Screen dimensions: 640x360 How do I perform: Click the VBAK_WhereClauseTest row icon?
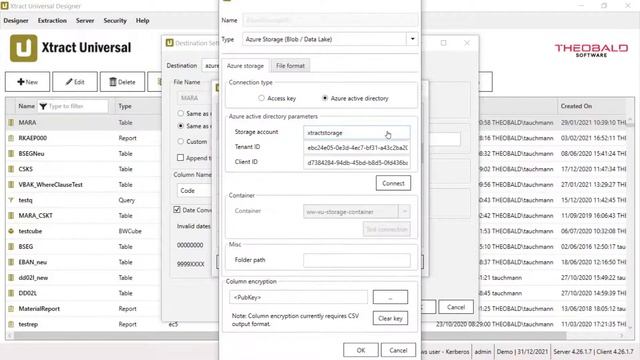[11, 184]
